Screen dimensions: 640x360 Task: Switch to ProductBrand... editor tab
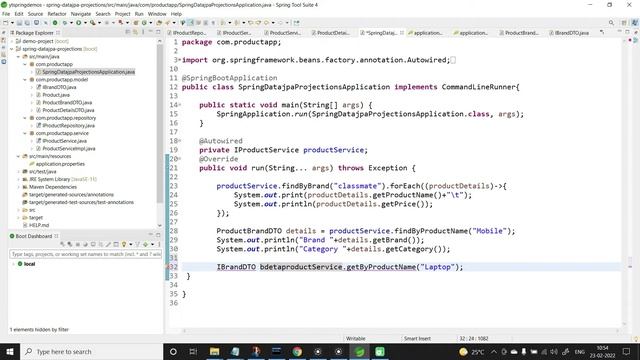pyautogui.click(x=520, y=33)
